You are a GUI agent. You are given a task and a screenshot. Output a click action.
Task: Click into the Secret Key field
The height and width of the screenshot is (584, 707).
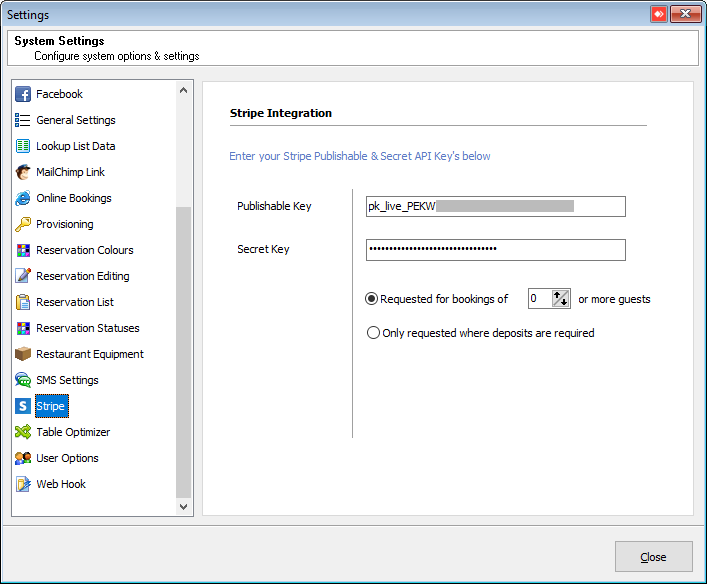[496, 250]
